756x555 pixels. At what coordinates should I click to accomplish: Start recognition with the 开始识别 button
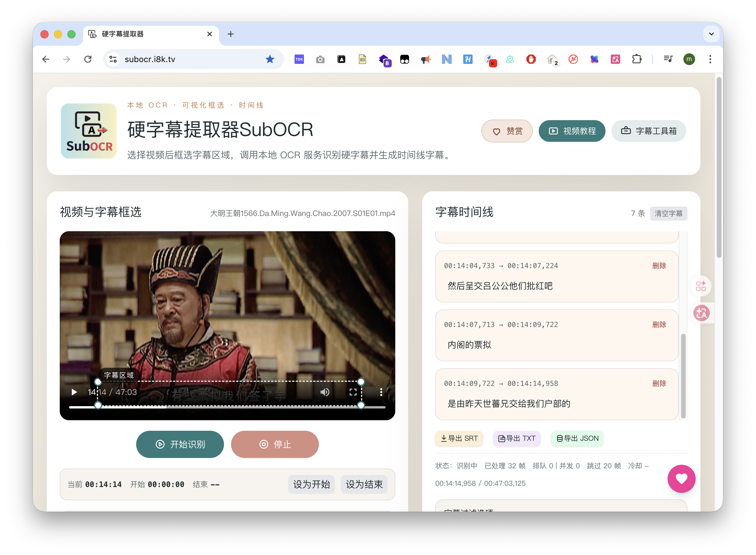(x=180, y=444)
